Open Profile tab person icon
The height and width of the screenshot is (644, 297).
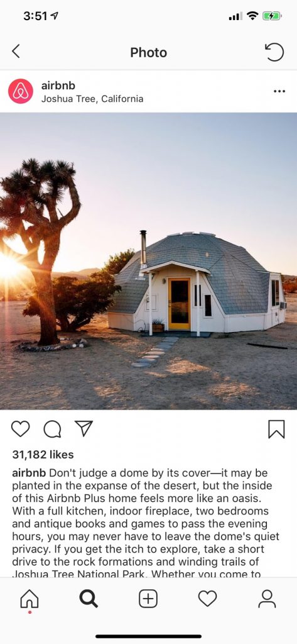(267, 599)
